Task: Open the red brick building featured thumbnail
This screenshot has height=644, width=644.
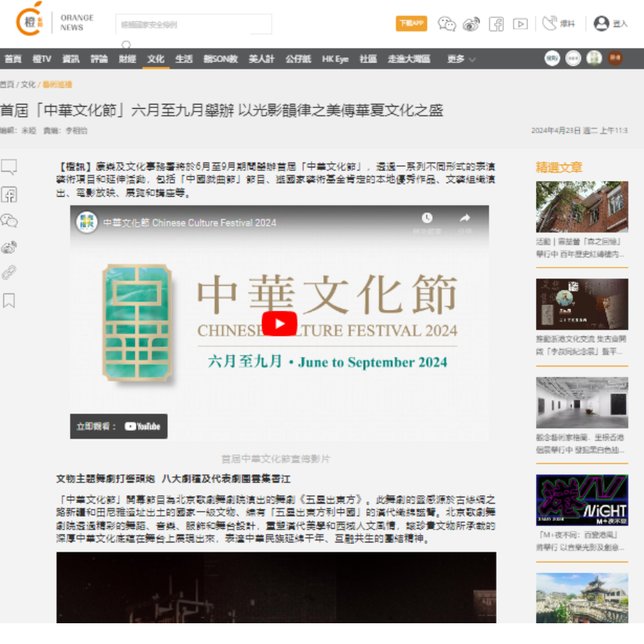Action: click(x=582, y=207)
